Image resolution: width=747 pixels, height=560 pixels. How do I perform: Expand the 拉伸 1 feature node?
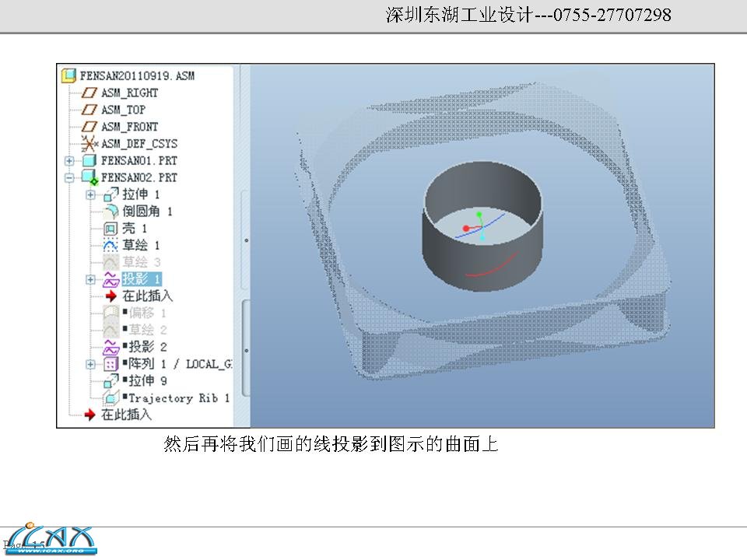pyautogui.click(x=90, y=194)
